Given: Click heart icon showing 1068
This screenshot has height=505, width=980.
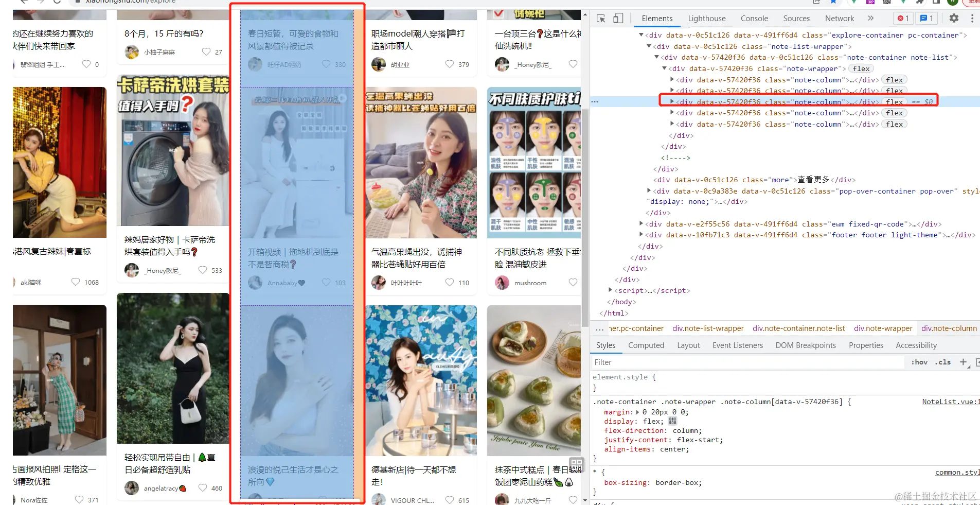Looking at the screenshot, I should click(76, 282).
